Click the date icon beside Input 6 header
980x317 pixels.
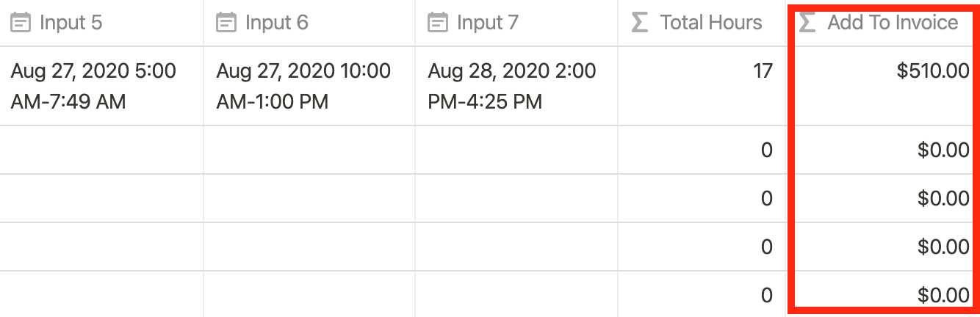pos(226,23)
